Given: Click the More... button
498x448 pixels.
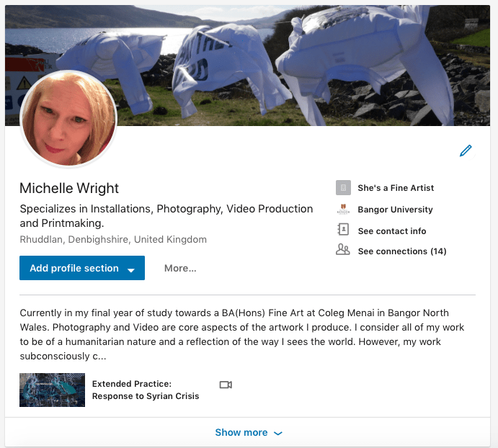Looking at the screenshot, I should point(180,268).
